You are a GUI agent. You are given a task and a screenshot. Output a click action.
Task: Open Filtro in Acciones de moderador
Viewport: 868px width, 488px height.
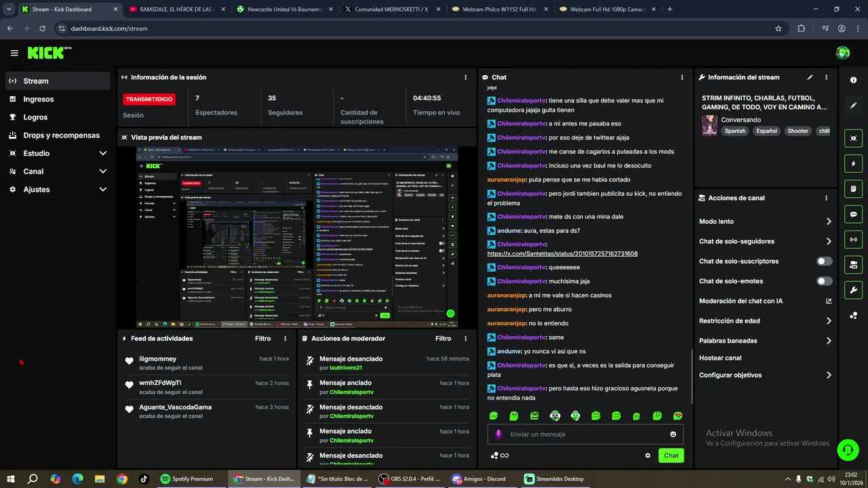(443, 338)
